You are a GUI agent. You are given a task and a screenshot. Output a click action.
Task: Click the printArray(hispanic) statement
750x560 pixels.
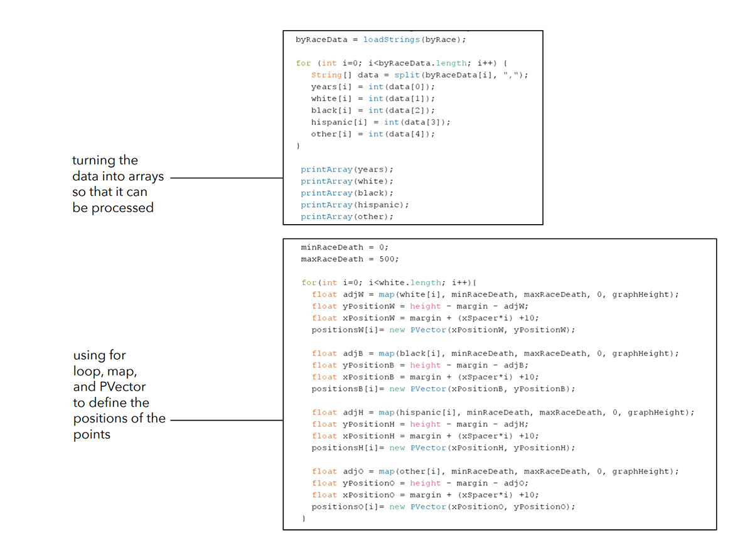[355, 205]
